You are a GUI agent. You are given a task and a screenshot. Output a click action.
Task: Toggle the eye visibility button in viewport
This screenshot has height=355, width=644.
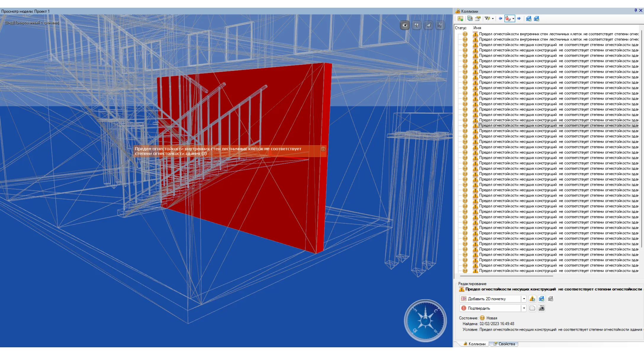405,25
